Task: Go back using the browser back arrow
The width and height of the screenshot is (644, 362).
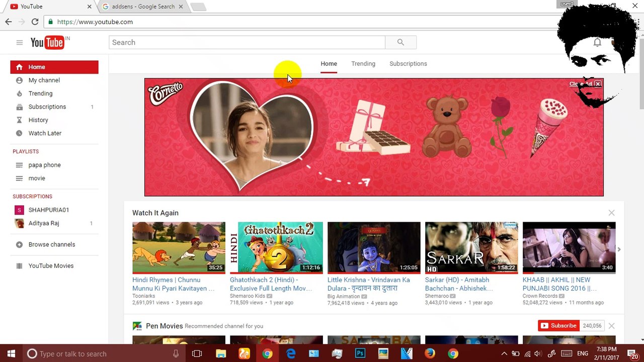Action: (x=9, y=22)
